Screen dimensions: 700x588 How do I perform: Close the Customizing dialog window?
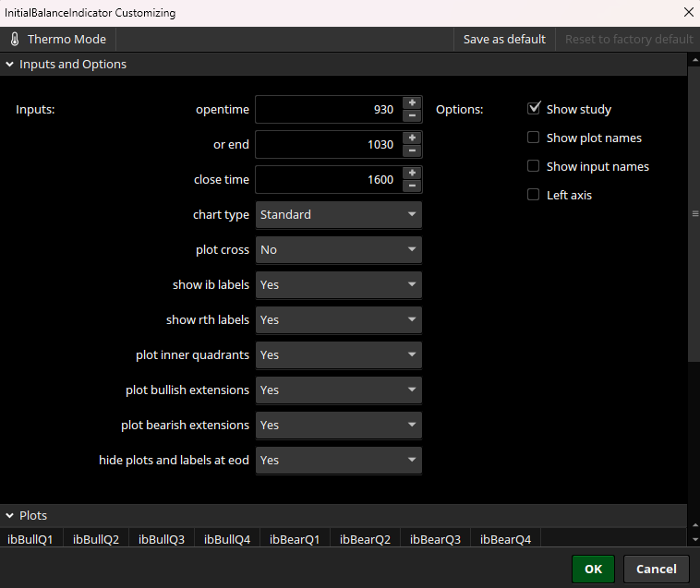[x=687, y=13]
